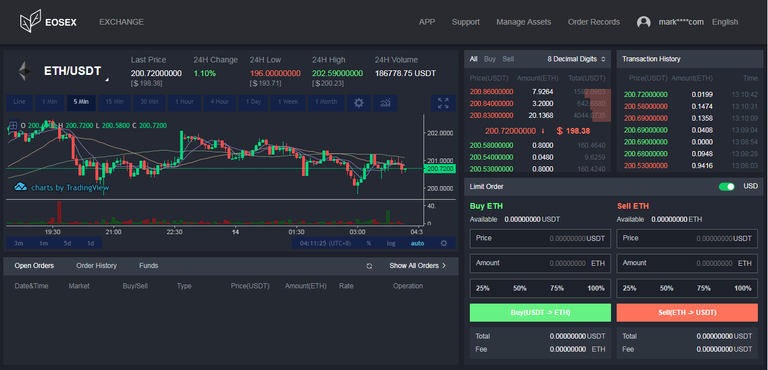
Task: Click the EOSEX logo icon
Action: click(x=30, y=22)
